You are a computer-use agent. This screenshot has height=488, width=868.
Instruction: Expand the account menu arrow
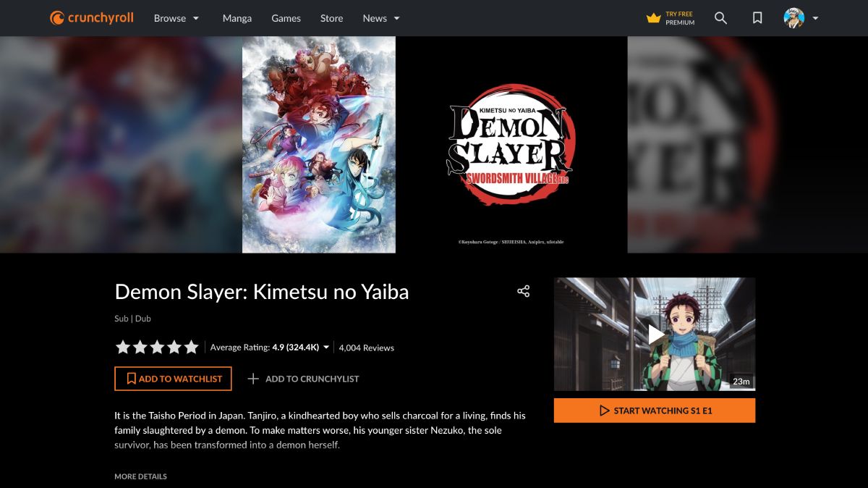point(815,18)
